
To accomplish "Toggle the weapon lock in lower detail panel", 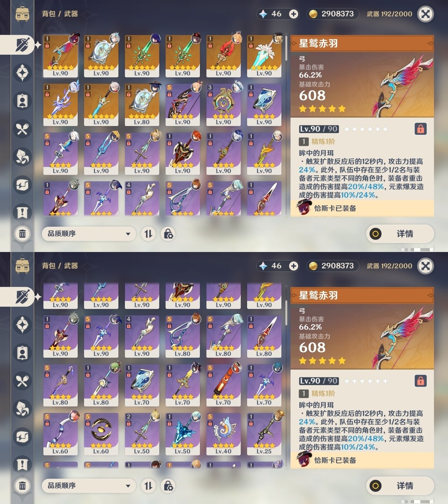I will coord(420,381).
